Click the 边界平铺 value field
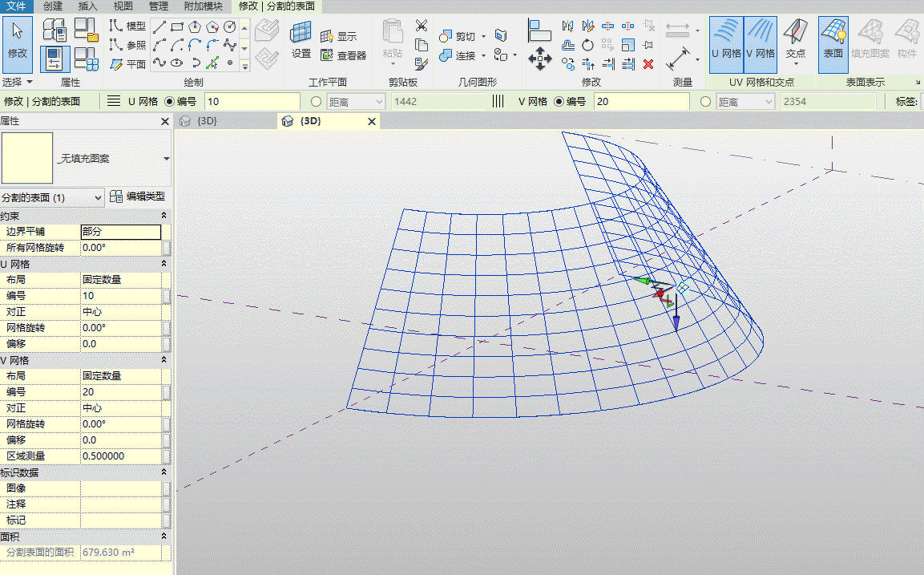Viewport: 924px width, 575px height. tap(121, 232)
